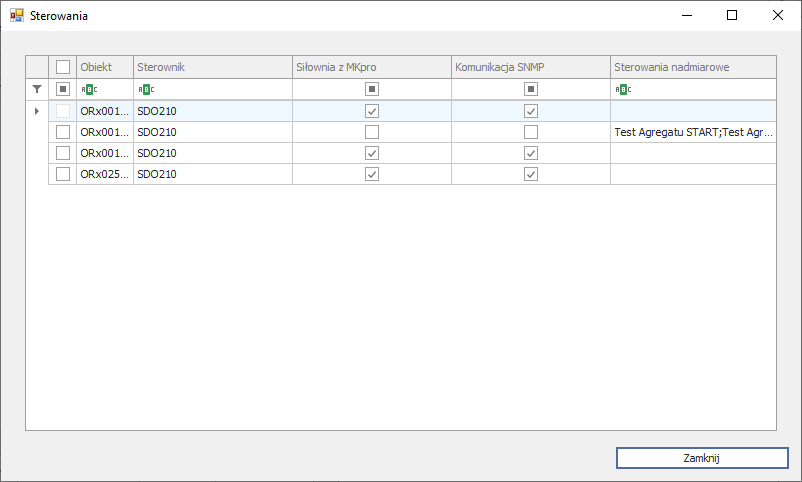The height and width of the screenshot is (482, 802).
Task: Toggle Komunikacja SNMP in ORx025 row
Action: [531, 174]
